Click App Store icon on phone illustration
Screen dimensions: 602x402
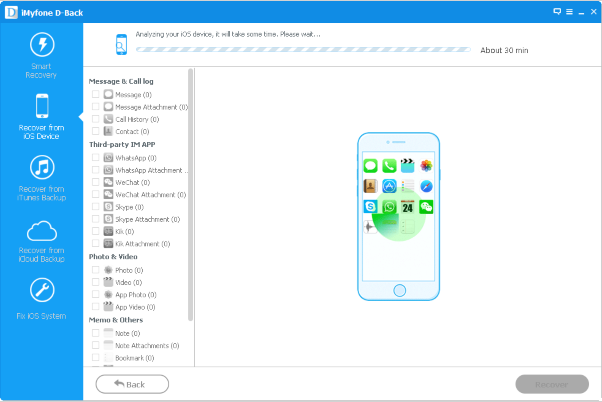389,186
